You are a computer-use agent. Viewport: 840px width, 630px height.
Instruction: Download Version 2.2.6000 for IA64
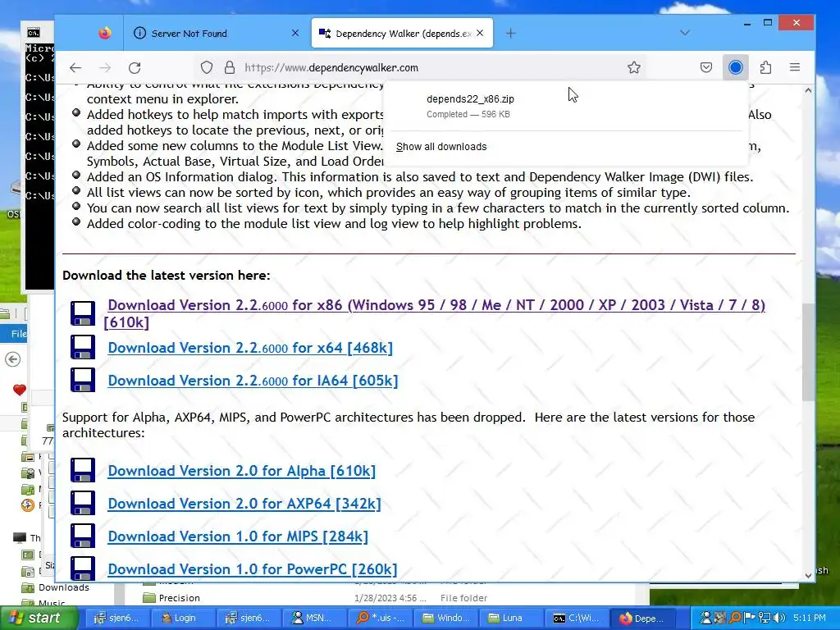point(253,381)
